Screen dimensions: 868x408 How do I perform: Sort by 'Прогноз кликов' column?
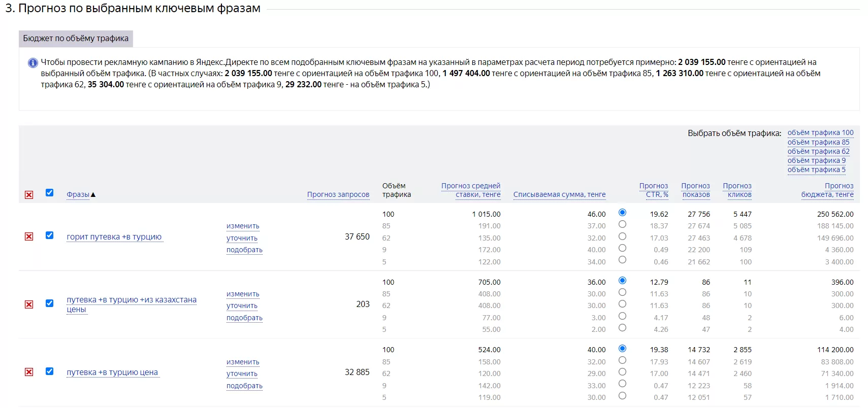[737, 190]
